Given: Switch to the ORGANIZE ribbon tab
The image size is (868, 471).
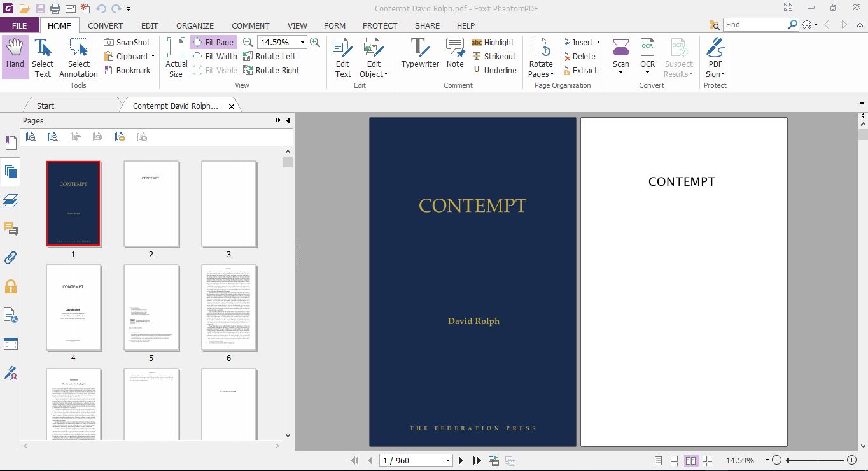Looking at the screenshot, I should tap(195, 25).
